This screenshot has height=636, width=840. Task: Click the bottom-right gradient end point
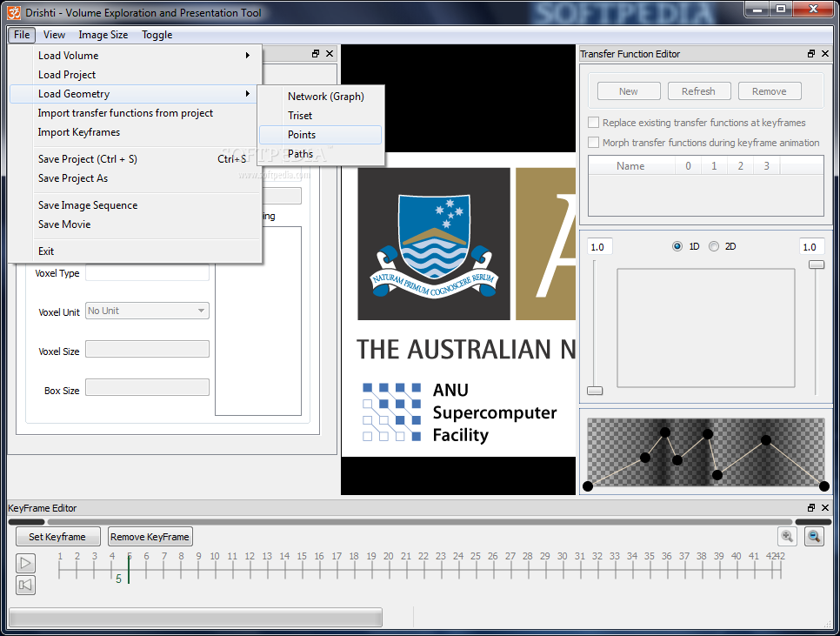click(824, 486)
